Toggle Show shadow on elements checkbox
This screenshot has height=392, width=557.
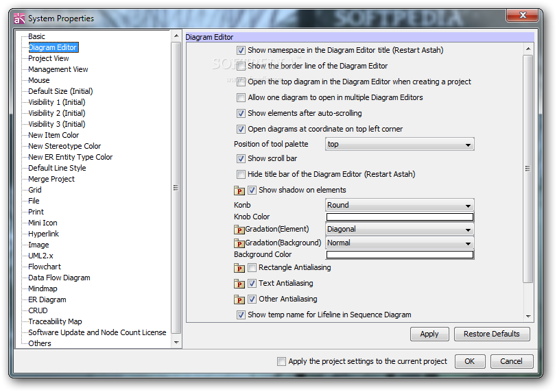[x=252, y=190]
